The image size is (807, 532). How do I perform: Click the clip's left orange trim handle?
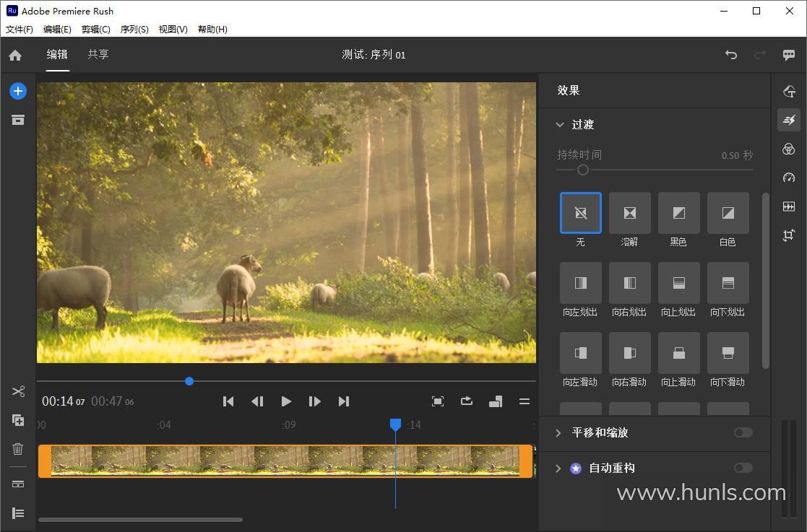click(x=45, y=461)
